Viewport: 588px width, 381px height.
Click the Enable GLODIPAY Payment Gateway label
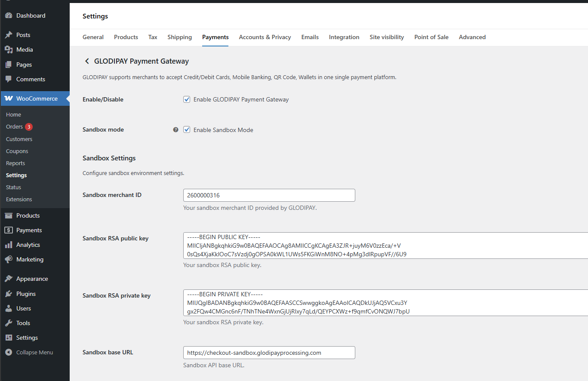[241, 99]
